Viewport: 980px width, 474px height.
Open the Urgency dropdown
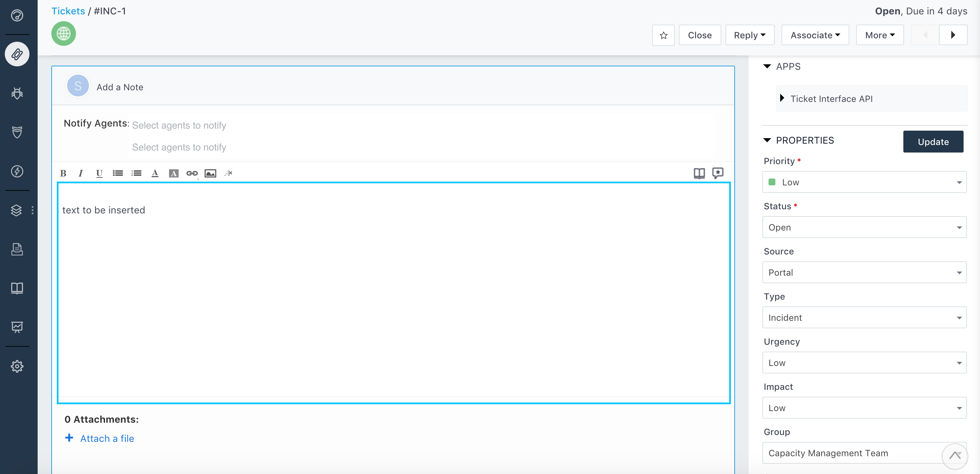tap(864, 363)
